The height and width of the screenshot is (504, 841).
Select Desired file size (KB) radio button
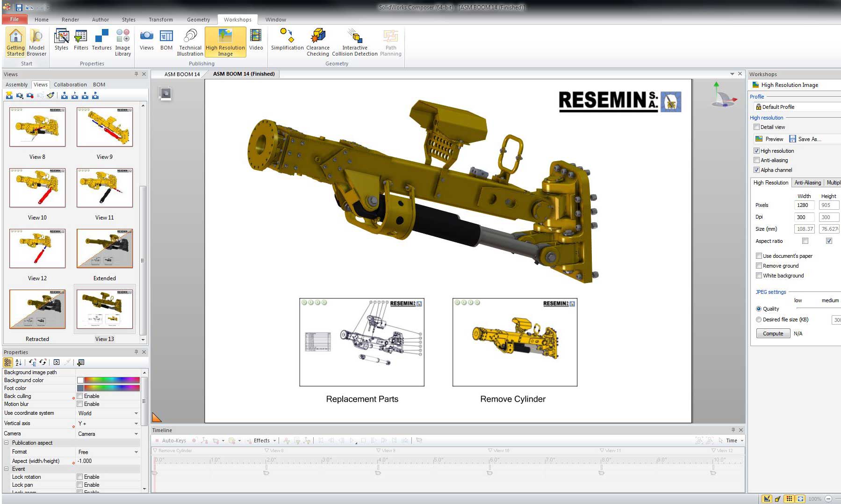[x=759, y=319]
